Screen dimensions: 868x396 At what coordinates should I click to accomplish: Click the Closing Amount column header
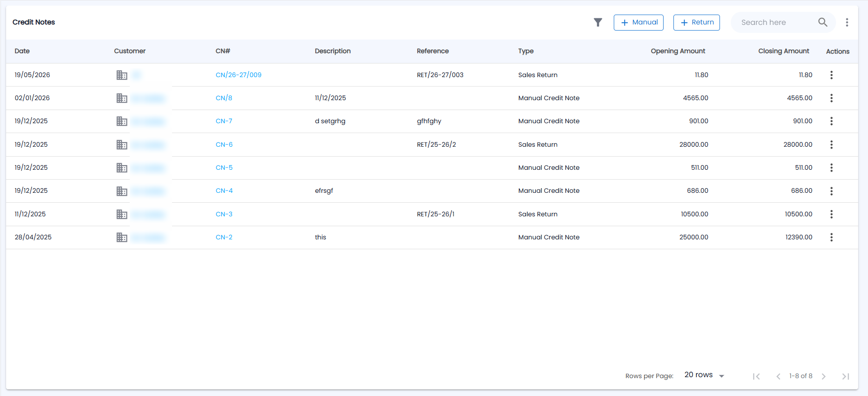point(783,51)
